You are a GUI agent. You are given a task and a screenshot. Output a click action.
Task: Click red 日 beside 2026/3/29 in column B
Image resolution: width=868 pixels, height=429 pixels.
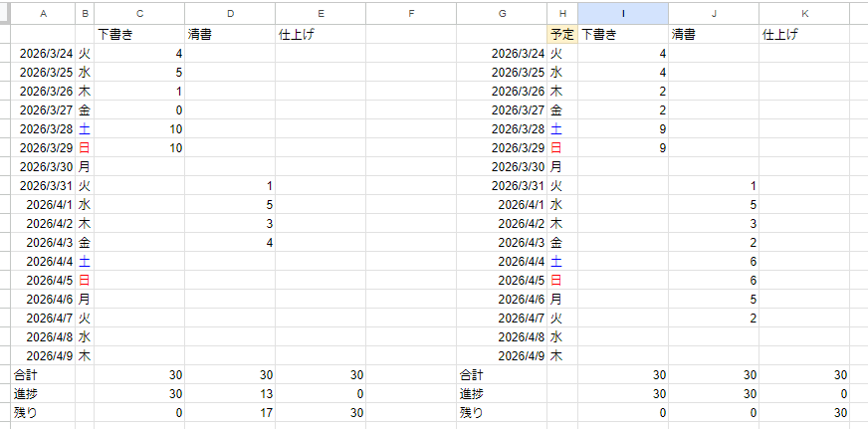(85, 147)
